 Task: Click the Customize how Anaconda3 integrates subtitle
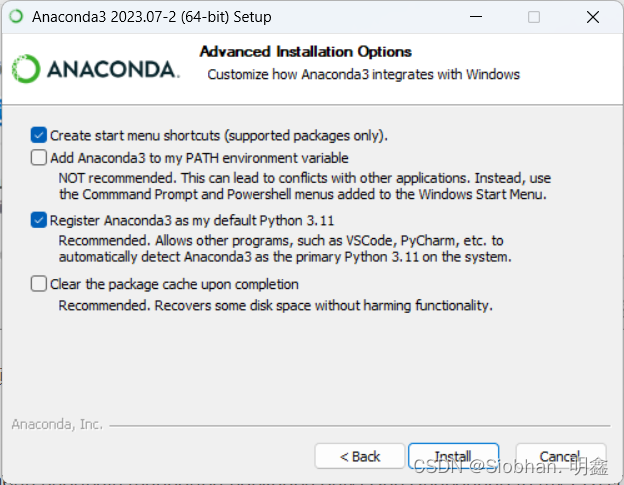click(363, 74)
